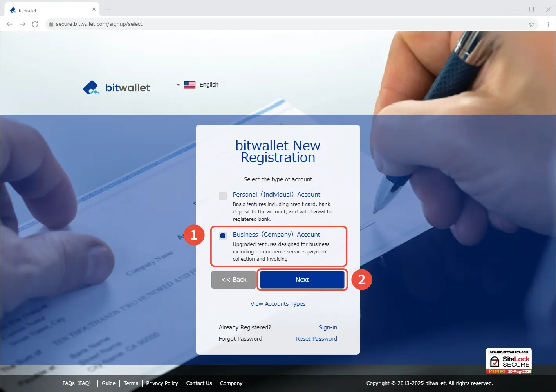Go back with the browser back arrow
This screenshot has width=556, height=392.
pos(10,24)
